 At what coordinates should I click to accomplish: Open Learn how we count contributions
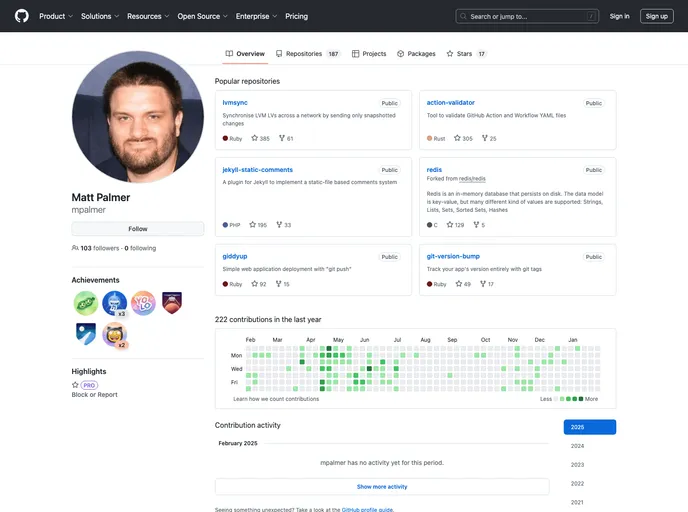pyautogui.click(x=276, y=399)
